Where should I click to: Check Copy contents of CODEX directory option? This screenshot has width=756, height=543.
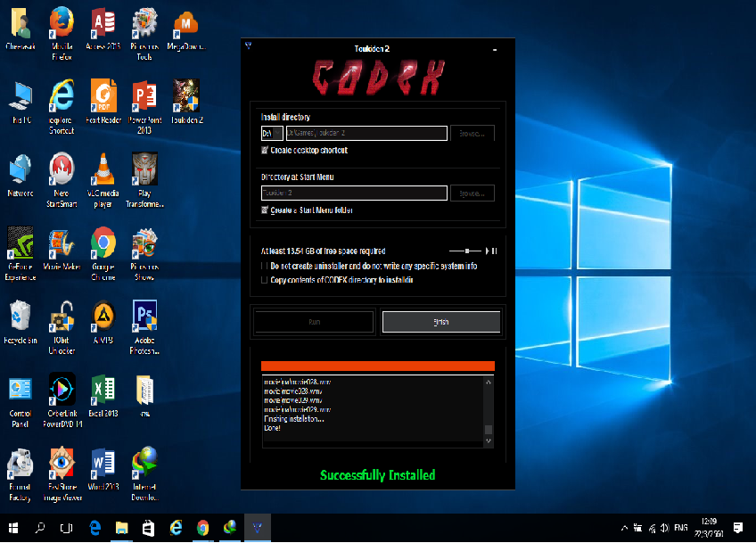click(264, 280)
